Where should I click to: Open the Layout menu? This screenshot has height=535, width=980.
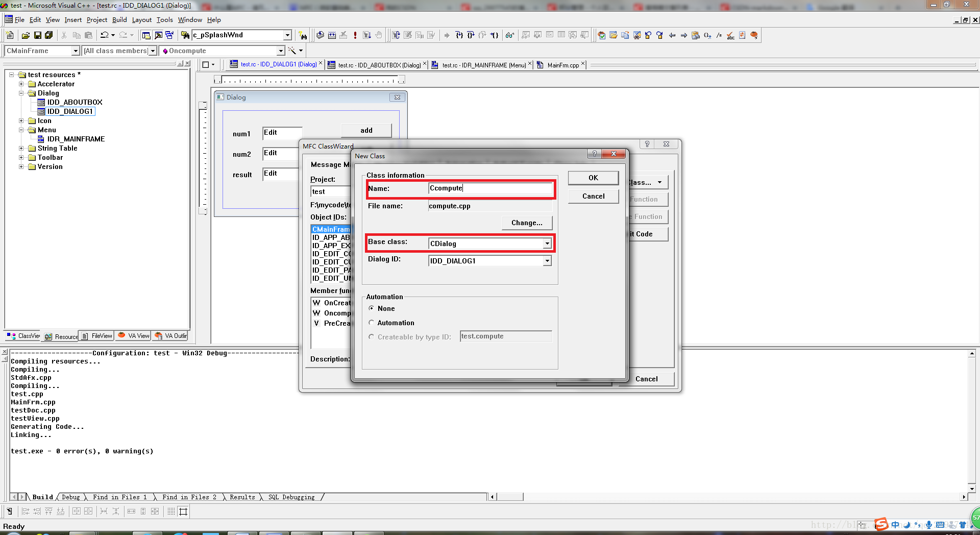tap(142, 20)
